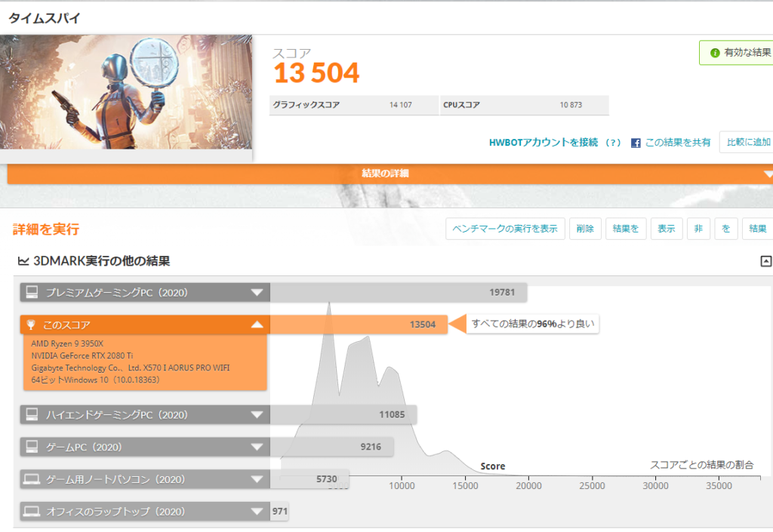Click the X570 I AORUS PRO WIFI text

(186, 368)
